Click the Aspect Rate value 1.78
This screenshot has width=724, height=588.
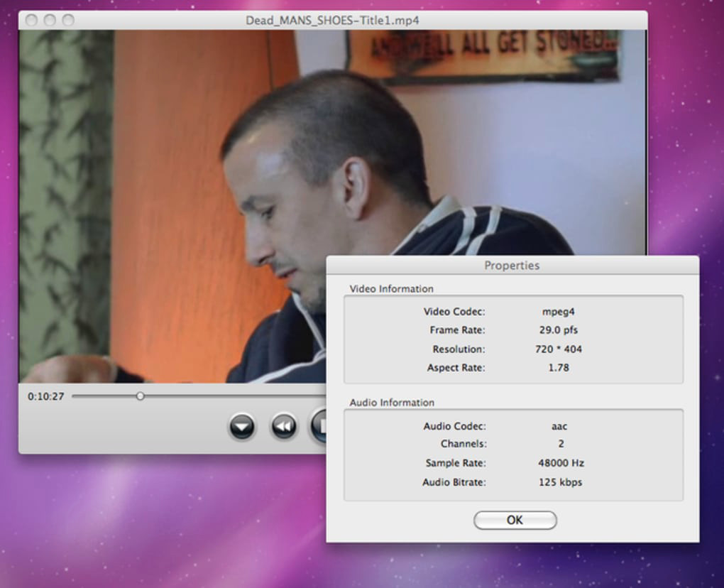coord(558,368)
